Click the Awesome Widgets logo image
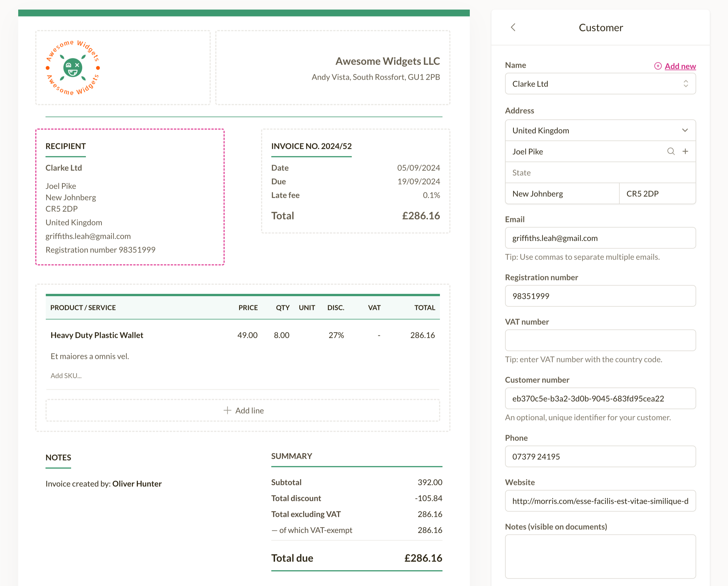 coord(73,67)
